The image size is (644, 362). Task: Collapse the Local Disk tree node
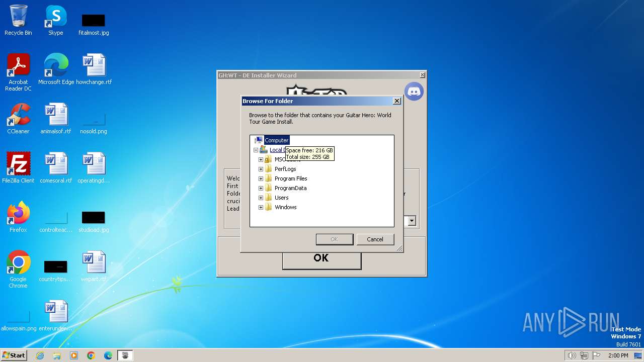(256, 150)
